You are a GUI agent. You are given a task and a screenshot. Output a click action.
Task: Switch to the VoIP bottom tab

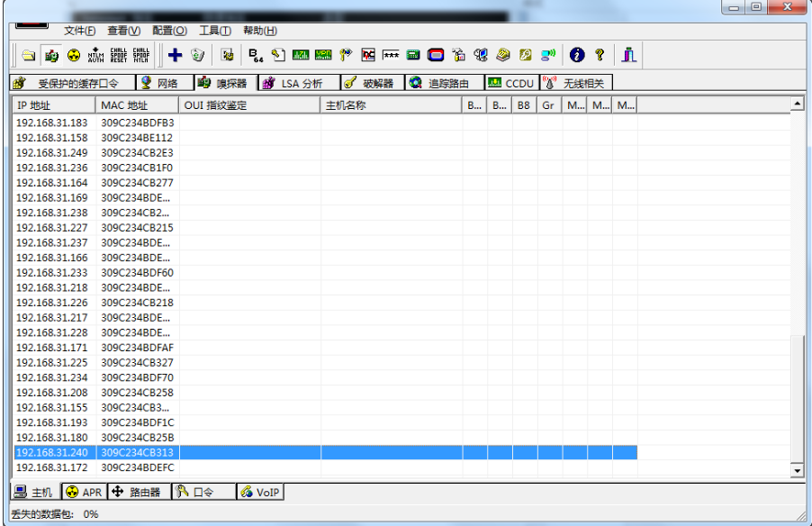coord(260,492)
